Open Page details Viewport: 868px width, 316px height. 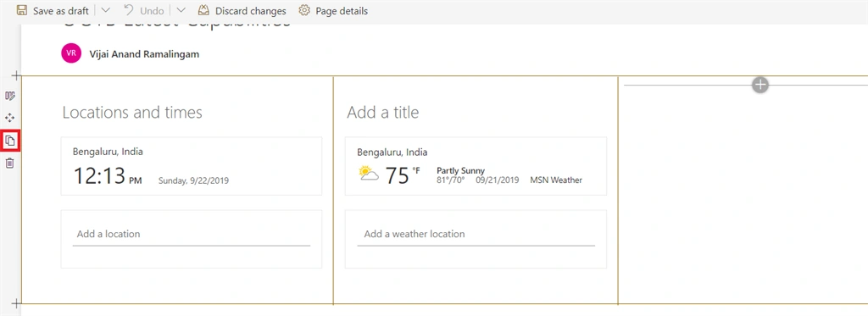click(332, 10)
